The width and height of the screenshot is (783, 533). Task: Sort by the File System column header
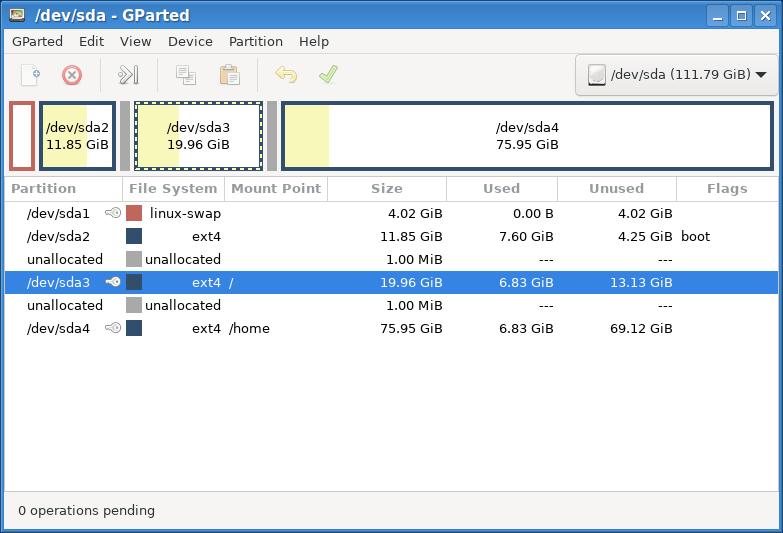tap(173, 189)
